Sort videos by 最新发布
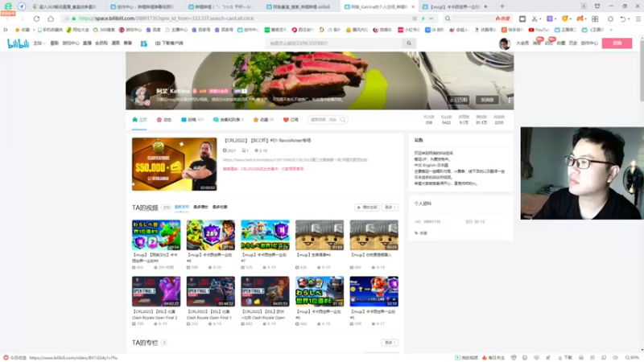Viewport: 644px width, 362px height. pyautogui.click(x=182, y=208)
